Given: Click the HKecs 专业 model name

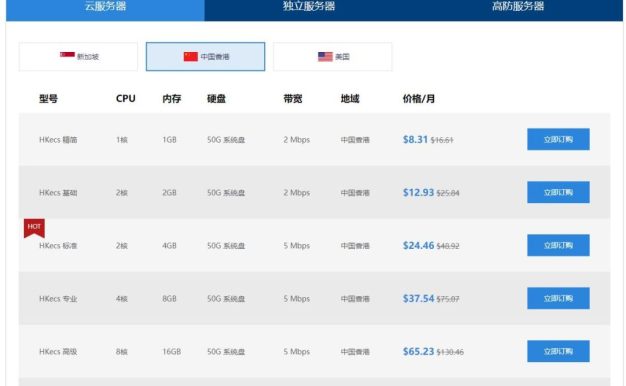Looking at the screenshot, I should point(58,299).
